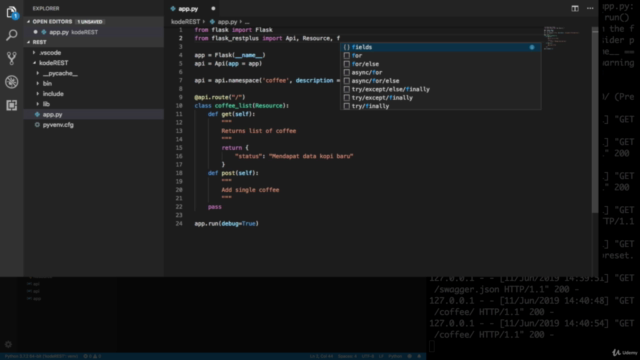
Task: Click the notifications bell in status bar
Action: tap(419, 356)
